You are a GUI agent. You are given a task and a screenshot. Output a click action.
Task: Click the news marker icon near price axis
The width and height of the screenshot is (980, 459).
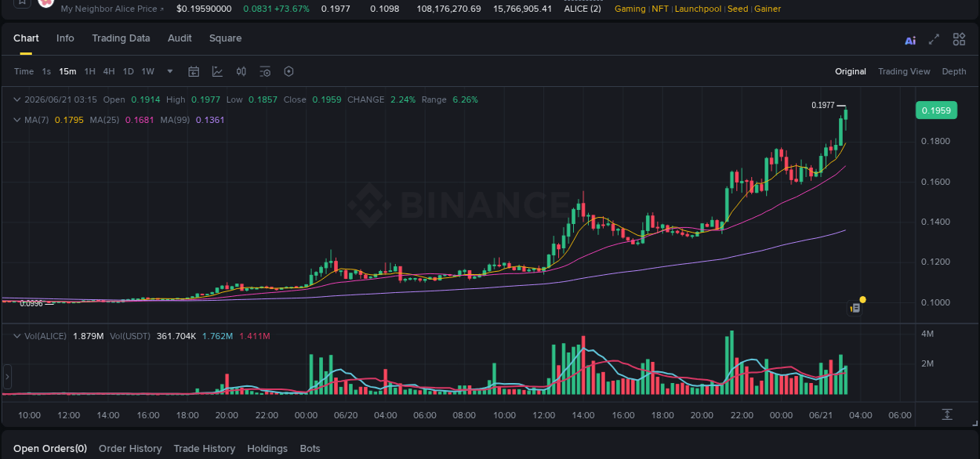pyautogui.click(x=855, y=309)
